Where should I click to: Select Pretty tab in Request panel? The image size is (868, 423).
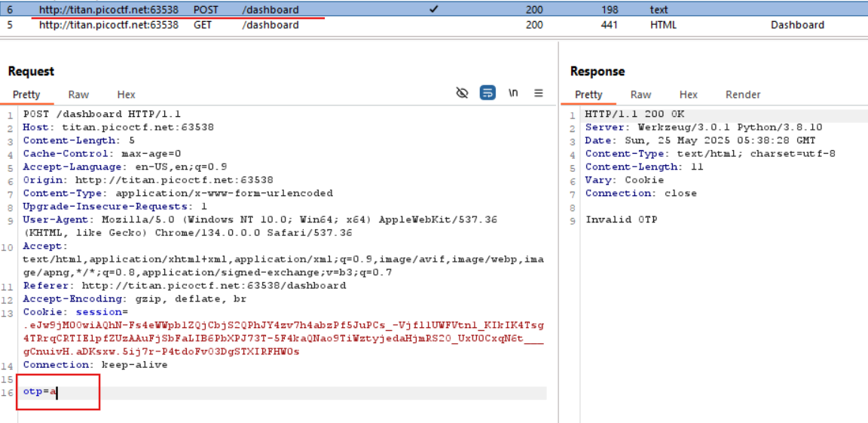[26, 94]
